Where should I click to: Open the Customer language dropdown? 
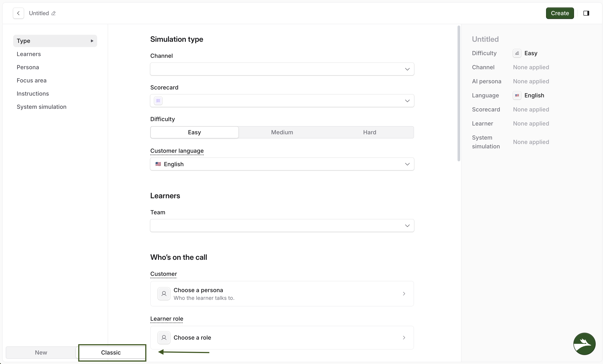[282, 164]
